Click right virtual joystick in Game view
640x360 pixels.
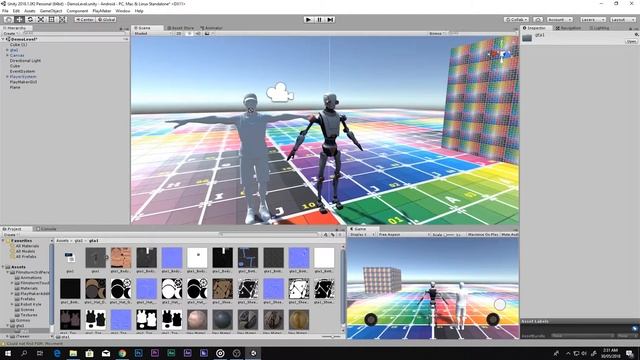pyautogui.click(x=493, y=319)
